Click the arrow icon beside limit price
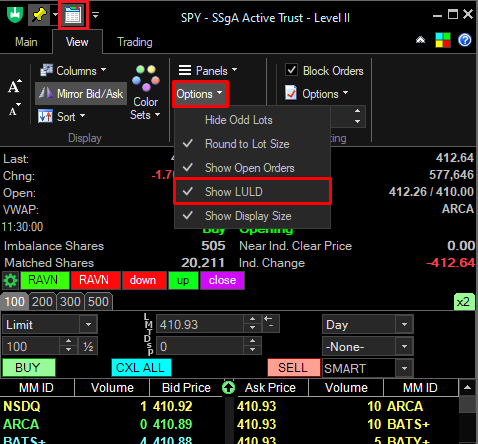The width and height of the screenshot is (478, 444). tap(270, 323)
